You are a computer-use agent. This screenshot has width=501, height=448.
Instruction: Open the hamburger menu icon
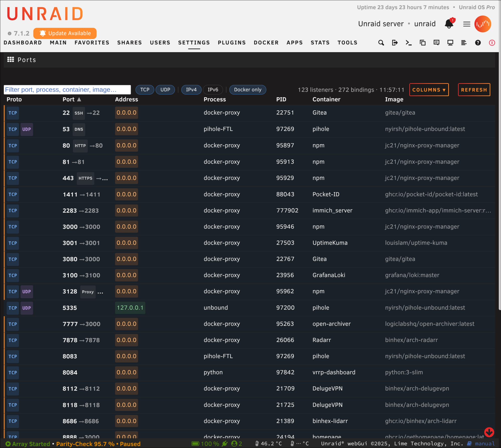466,24
